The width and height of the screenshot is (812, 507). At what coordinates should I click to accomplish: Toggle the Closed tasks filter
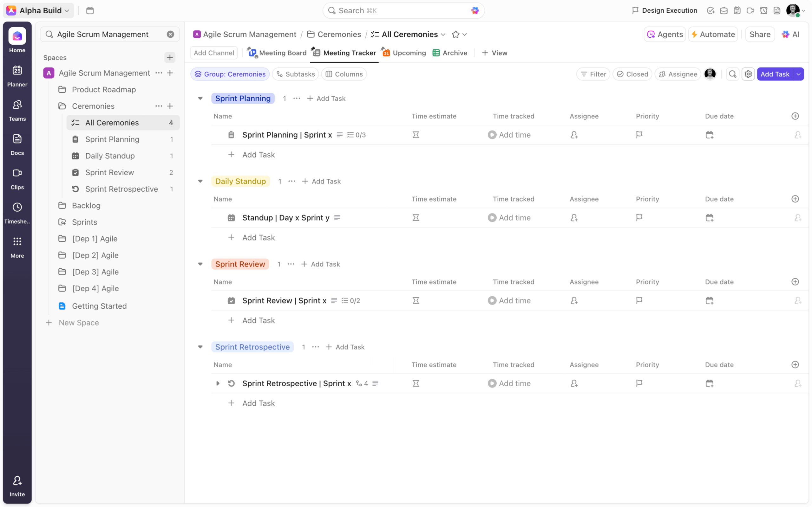[x=632, y=74]
